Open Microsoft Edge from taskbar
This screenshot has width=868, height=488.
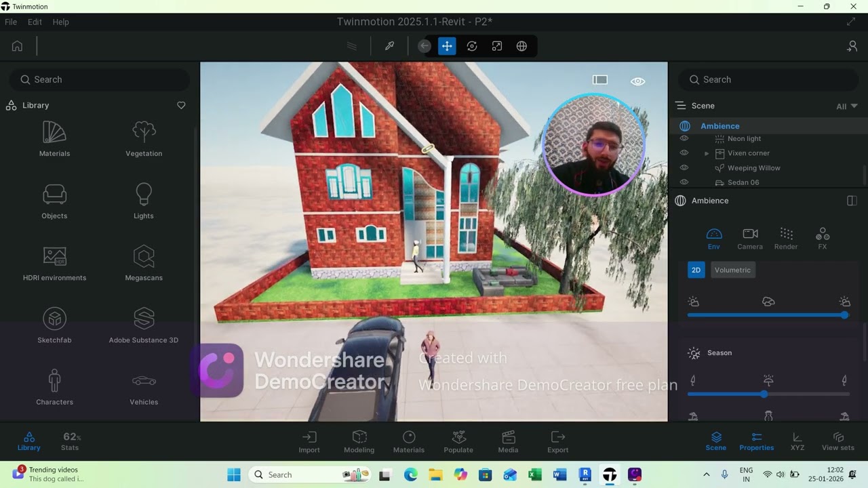point(411,474)
